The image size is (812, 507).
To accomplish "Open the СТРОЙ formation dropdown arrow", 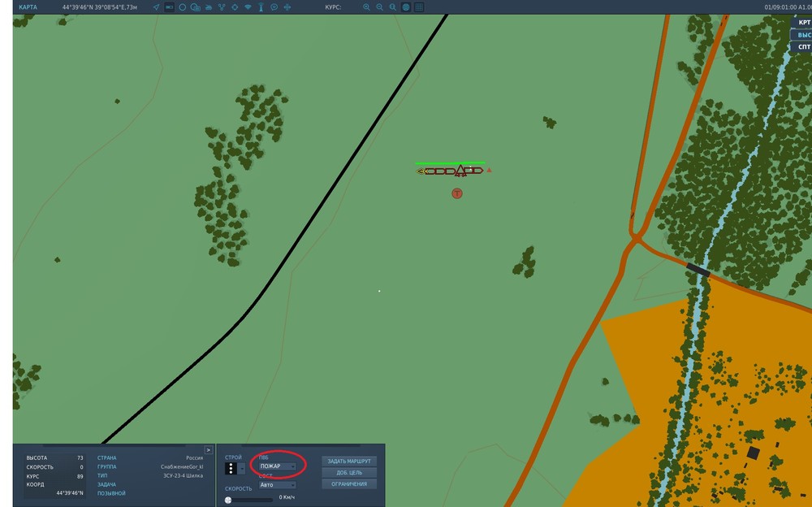I will [242, 469].
